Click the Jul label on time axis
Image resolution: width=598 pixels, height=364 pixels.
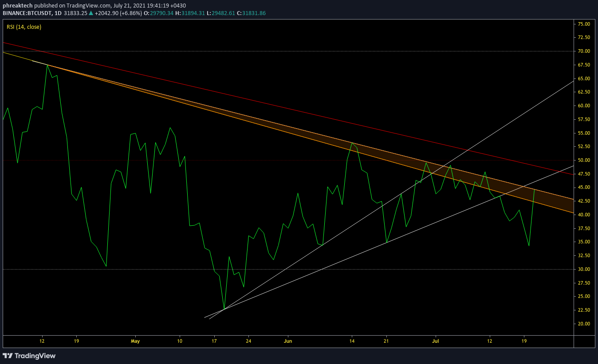click(x=436, y=341)
